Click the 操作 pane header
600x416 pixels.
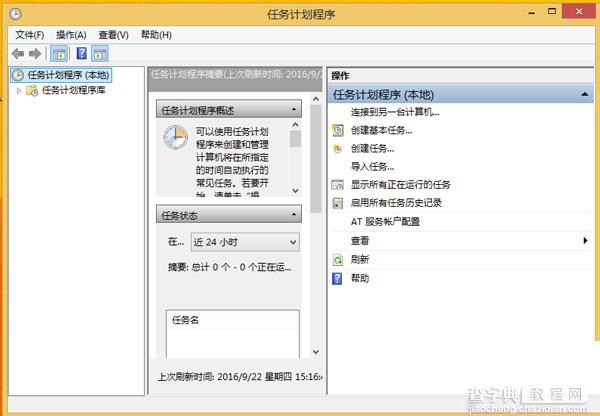(461, 76)
